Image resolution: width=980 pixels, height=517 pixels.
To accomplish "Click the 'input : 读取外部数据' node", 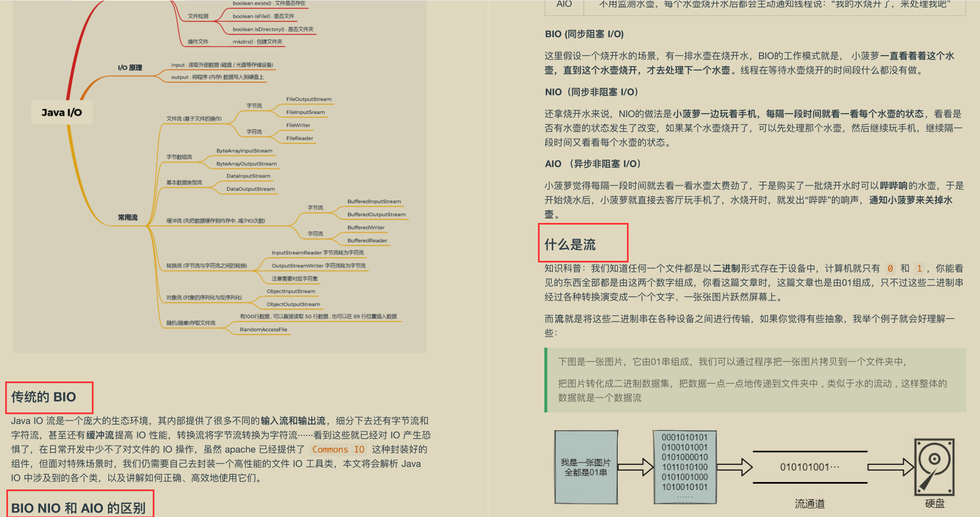I will click(x=222, y=65).
